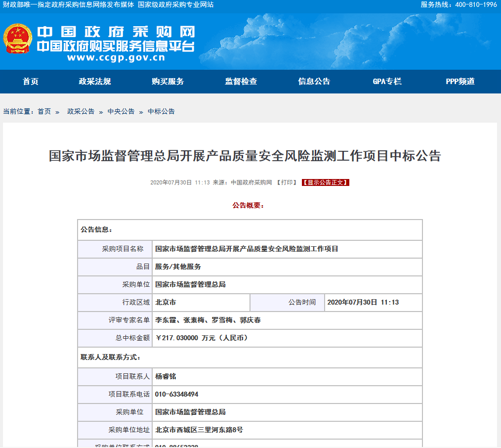Open the 信息公告 section
The height and width of the screenshot is (448, 501).
314,82
